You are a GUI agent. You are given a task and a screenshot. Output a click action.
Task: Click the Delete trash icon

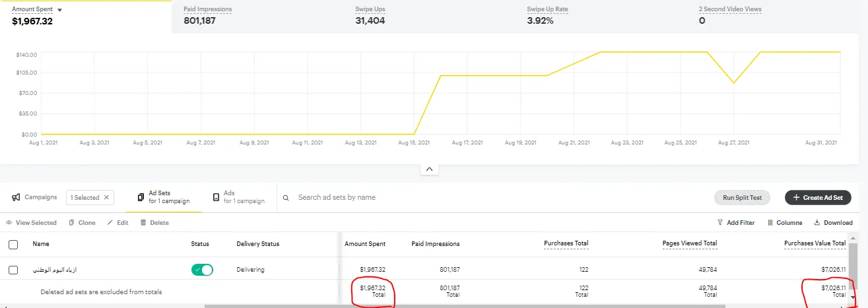143,223
